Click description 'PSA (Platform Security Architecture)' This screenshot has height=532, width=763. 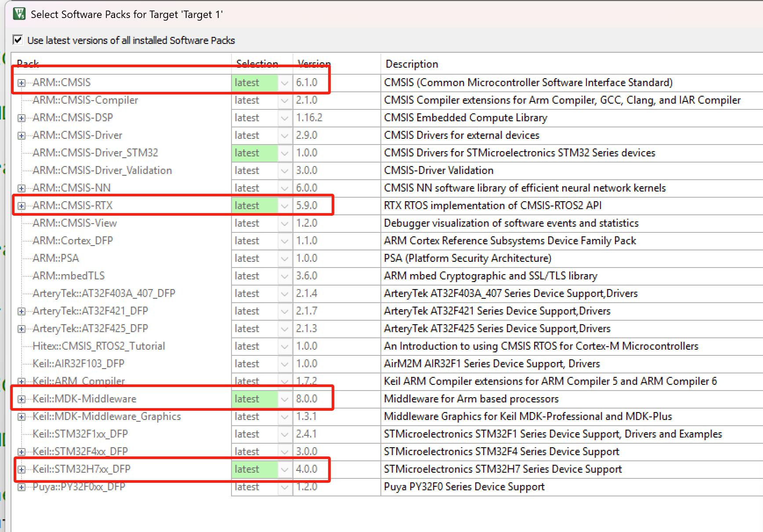click(x=468, y=258)
